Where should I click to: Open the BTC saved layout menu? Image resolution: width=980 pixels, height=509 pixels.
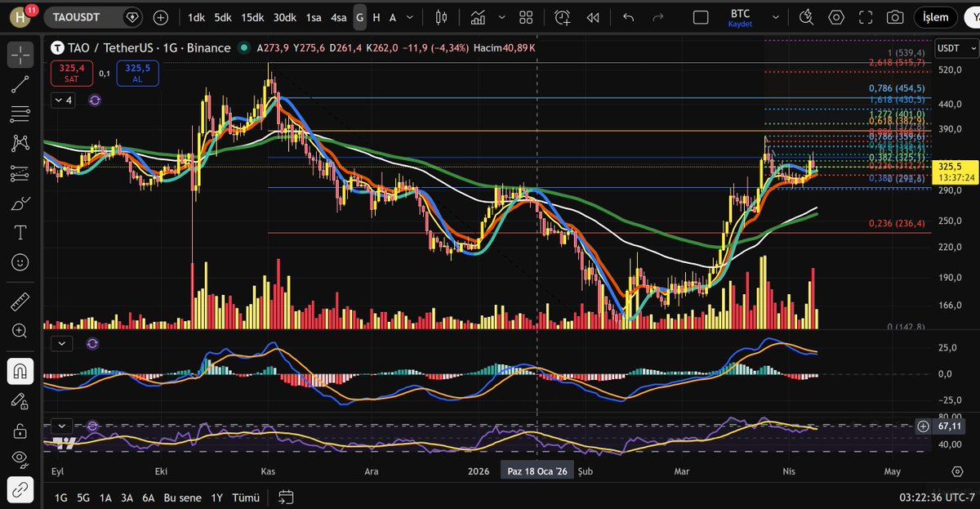tap(741, 17)
